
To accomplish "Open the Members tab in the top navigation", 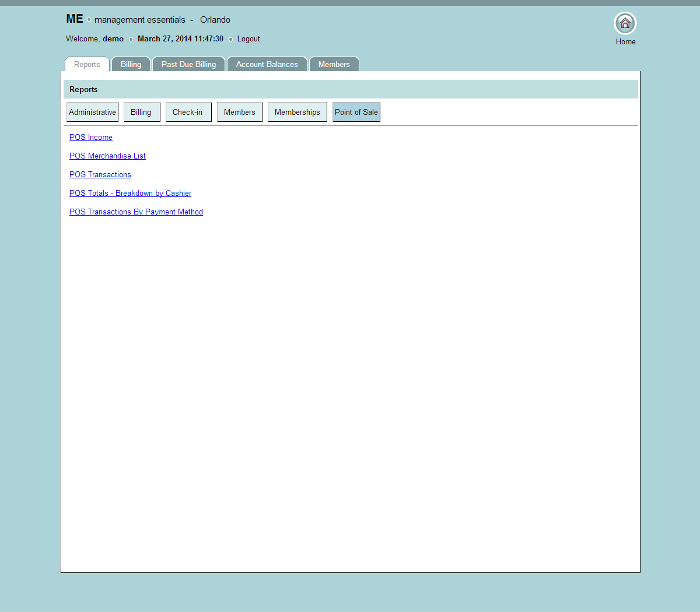I will tap(334, 65).
